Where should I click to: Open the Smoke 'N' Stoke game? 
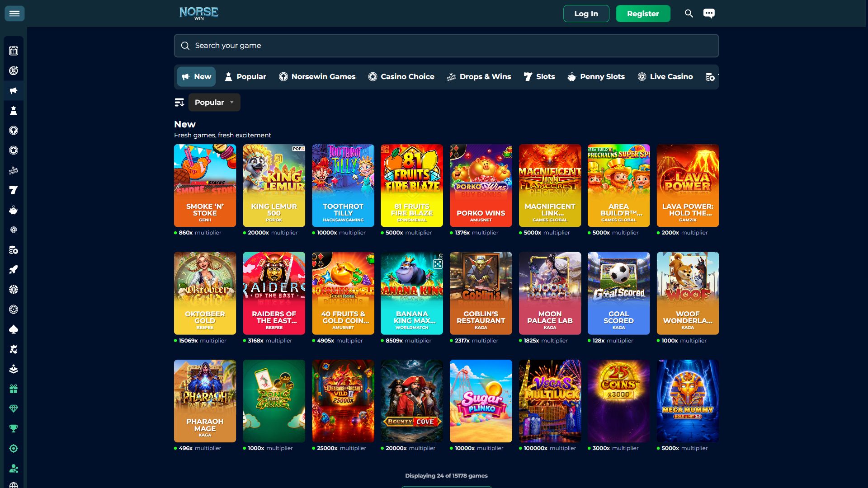(x=205, y=185)
